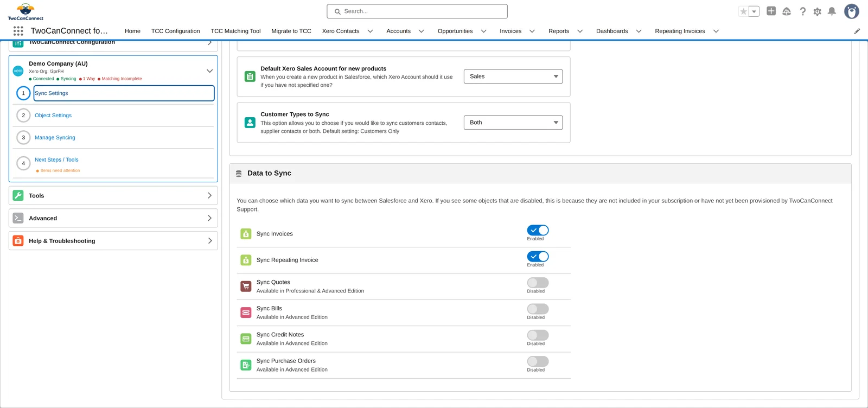Open the Setup gear icon
This screenshot has width=868, height=408.
point(817,11)
